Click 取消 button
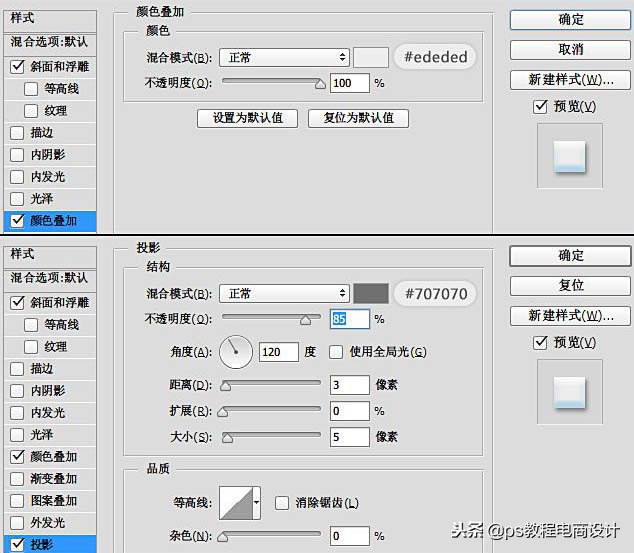 (x=570, y=50)
